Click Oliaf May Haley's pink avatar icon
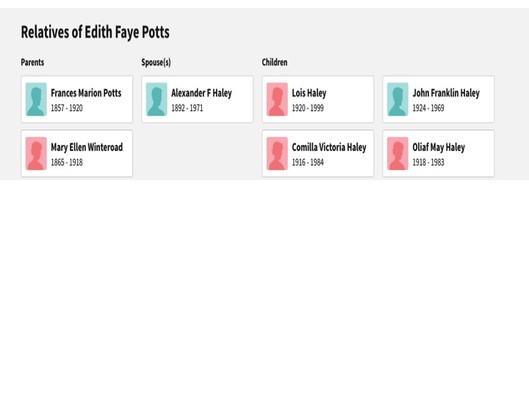 tap(398, 153)
